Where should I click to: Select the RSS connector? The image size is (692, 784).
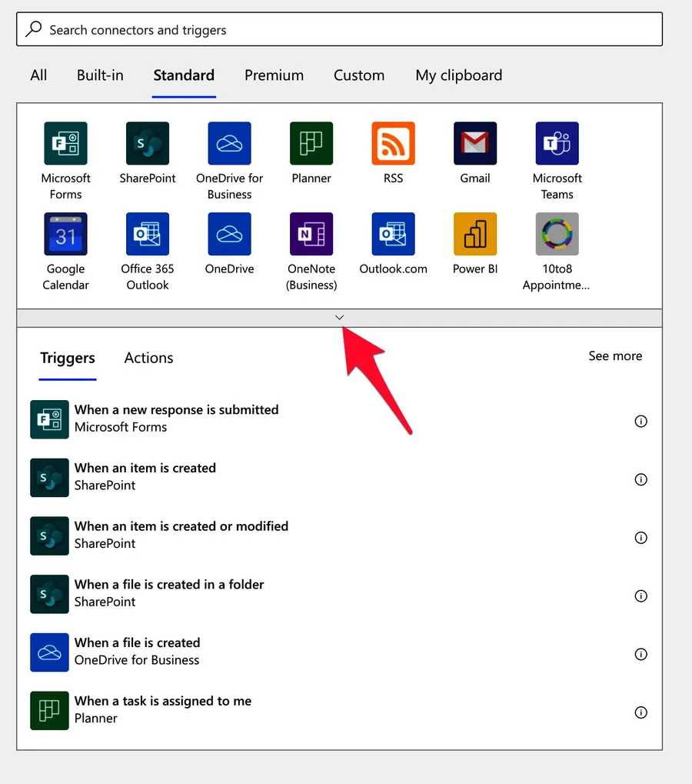(393, 143)
